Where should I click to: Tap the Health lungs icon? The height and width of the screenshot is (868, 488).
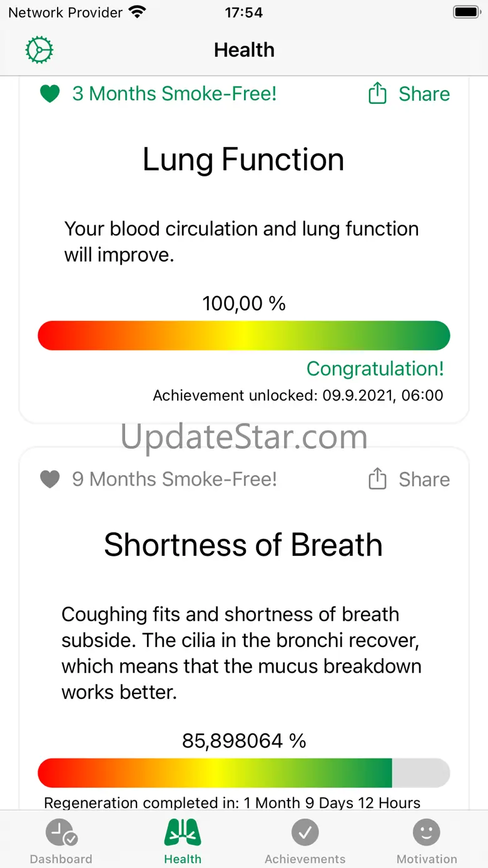(x=183, y=833)
